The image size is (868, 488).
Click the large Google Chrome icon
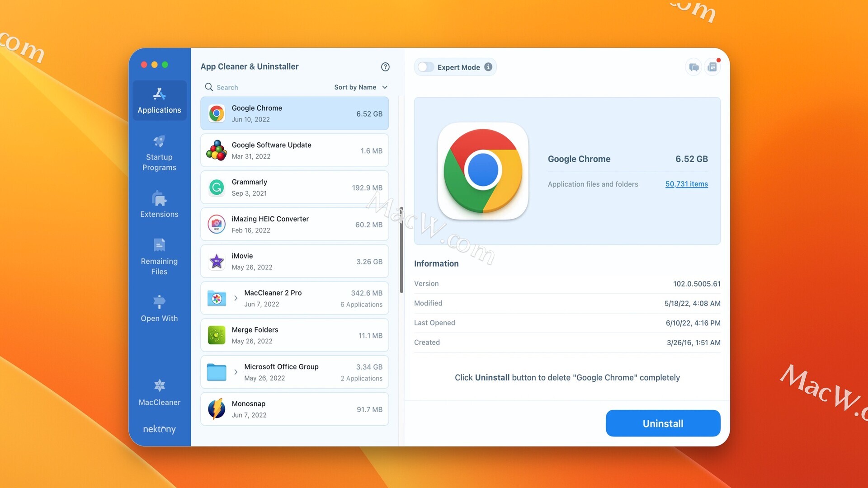point(483,171)
